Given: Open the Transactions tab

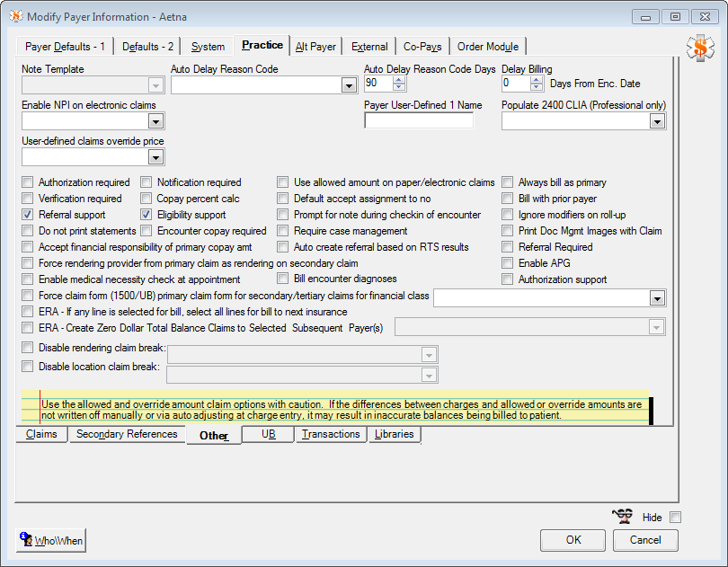Looking at the screenshot, I should [x=331, y=434].
